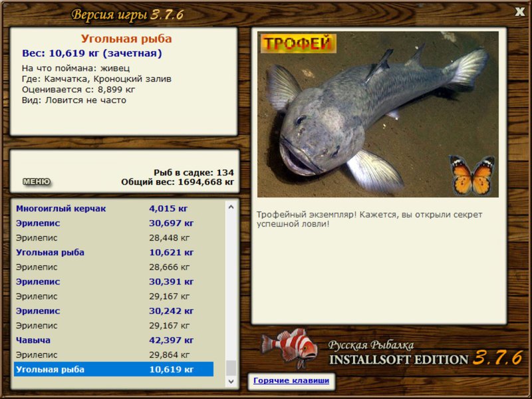532x399 pixels.
Task: Click the red striped fish logo
Action: [289, 348]
